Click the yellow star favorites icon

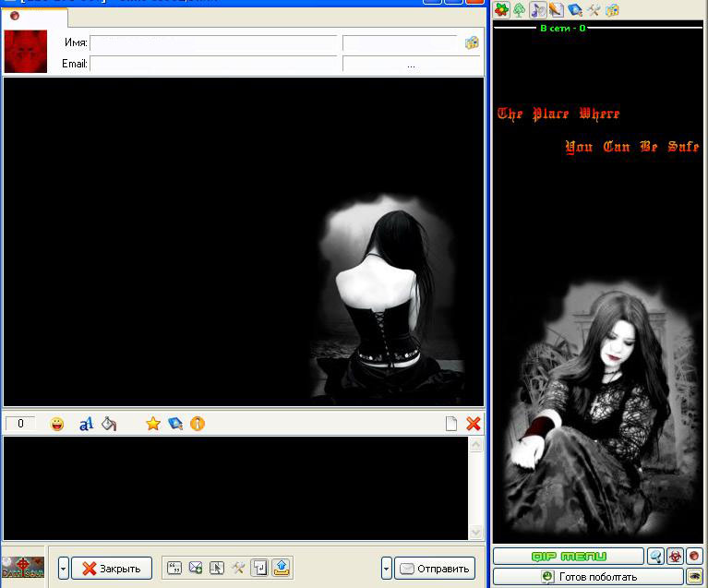[x=153, y=424]
